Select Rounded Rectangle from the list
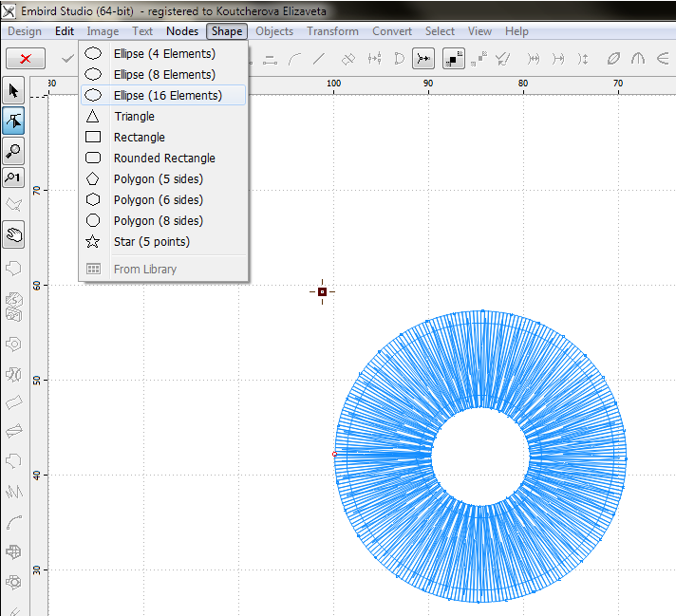Image resolution: width=676 pixels, height=616 pixels. point(163,159)
